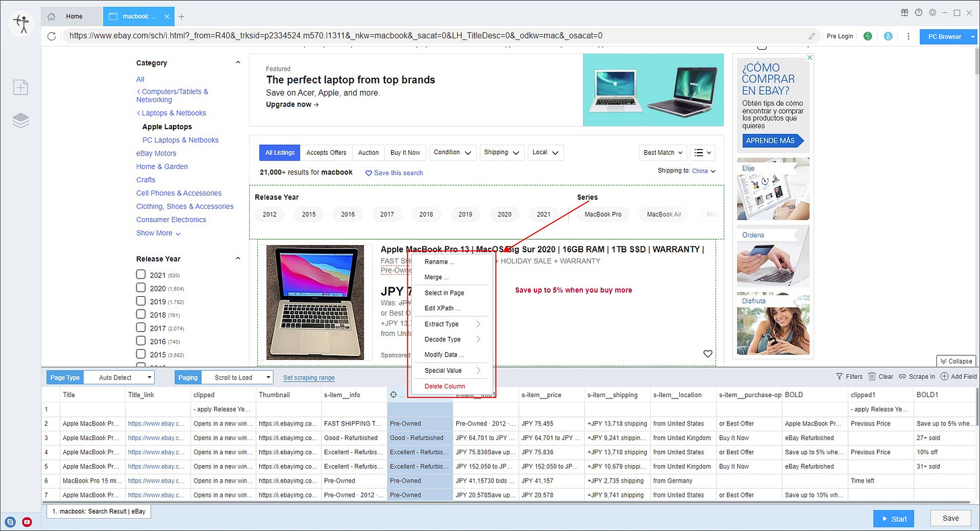Open the Page Type Auto Detect dropdown

(120, 378)
